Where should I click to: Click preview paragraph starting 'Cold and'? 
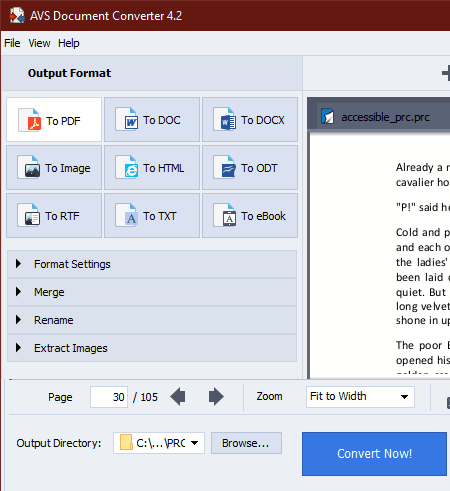pyautogui.click(x=423, y=276)
